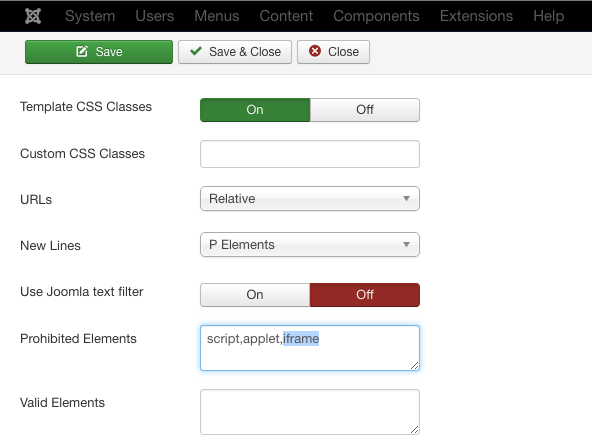The image size is (592, 442).
Task: Click the Close button
Action: [x=333, y=52]
